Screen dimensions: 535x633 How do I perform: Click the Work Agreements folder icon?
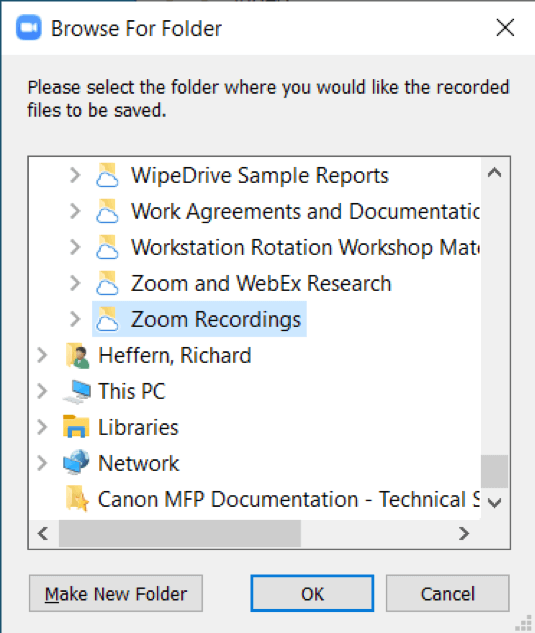point(107,211)
